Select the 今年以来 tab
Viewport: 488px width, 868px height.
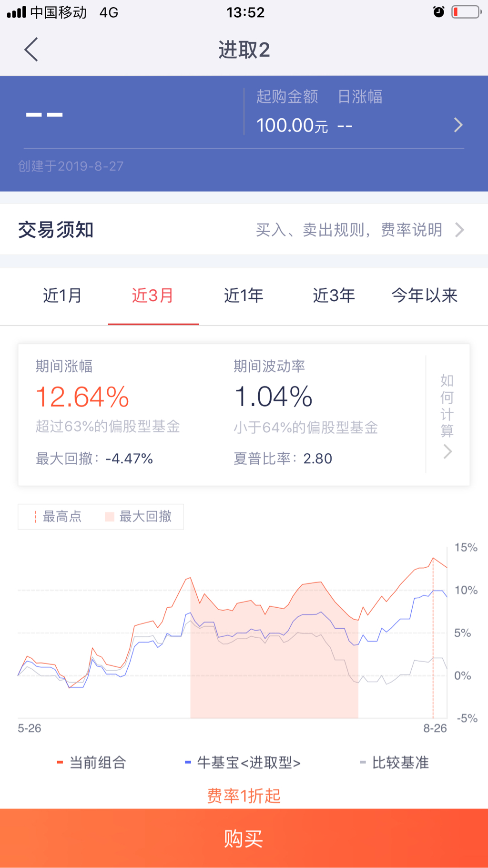coord(424,296)
